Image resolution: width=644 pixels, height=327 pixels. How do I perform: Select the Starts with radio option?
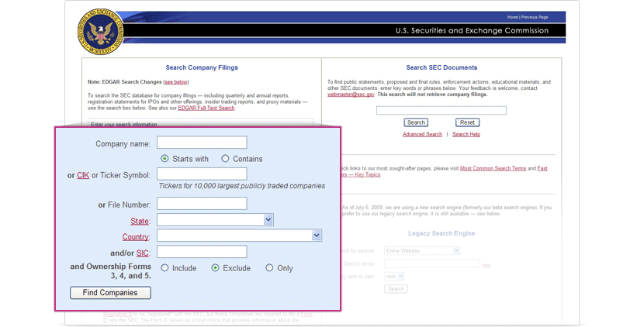click(164, 158)
